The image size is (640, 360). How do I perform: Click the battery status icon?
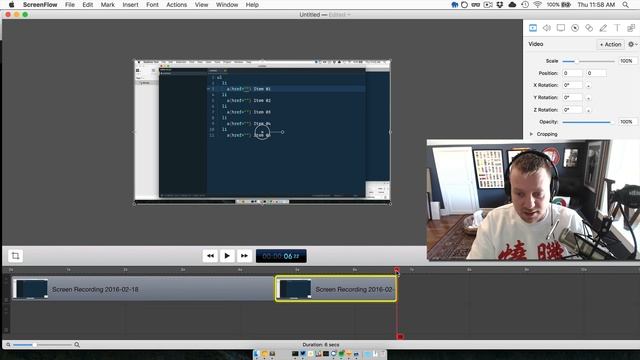(x=566, y=5)
